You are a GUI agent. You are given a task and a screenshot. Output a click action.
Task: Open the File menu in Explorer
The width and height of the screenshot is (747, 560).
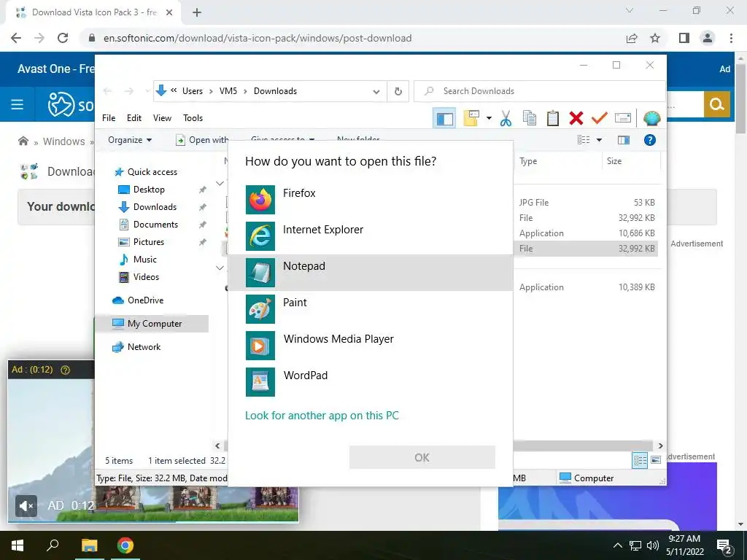tap(109, 118)
